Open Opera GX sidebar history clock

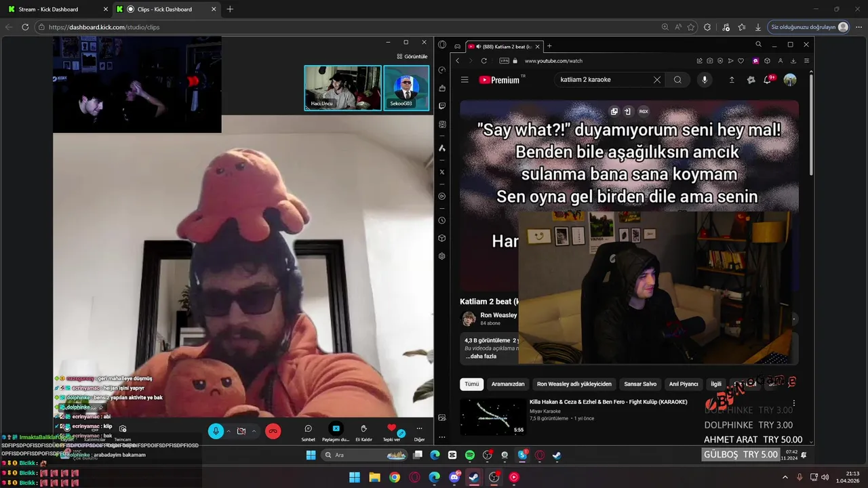442,220
